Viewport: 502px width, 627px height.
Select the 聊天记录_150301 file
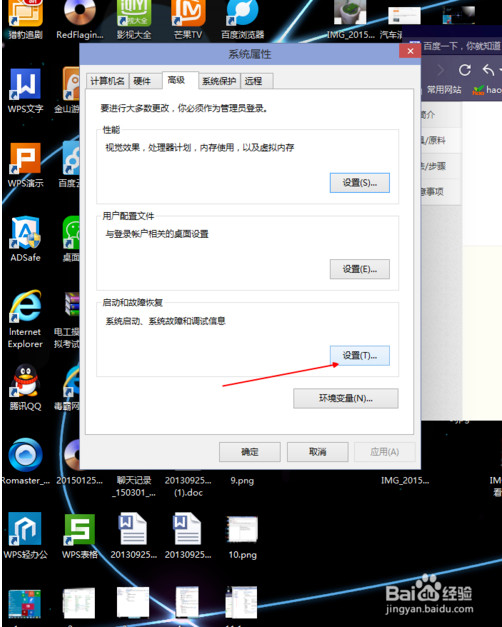point(134,486)
